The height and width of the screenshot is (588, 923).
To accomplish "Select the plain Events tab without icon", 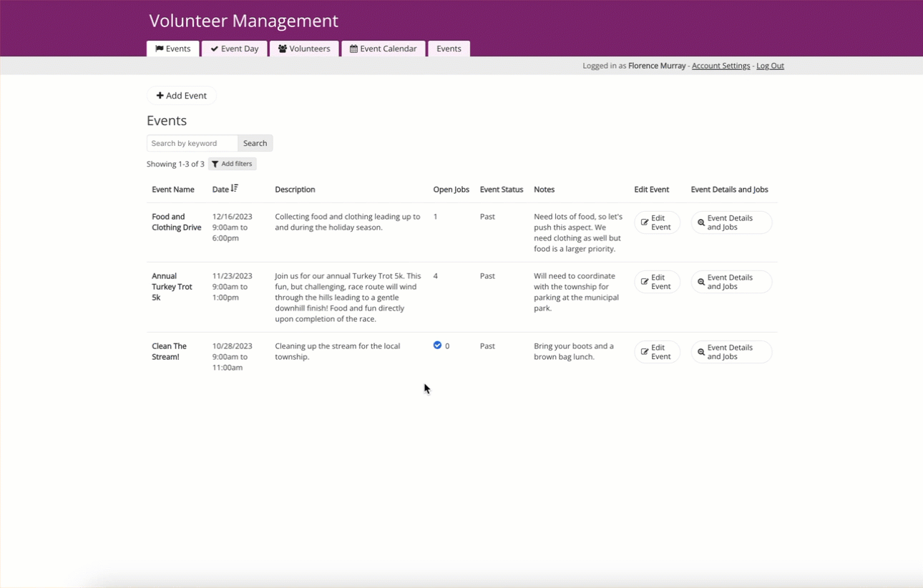I will point(449,49).
